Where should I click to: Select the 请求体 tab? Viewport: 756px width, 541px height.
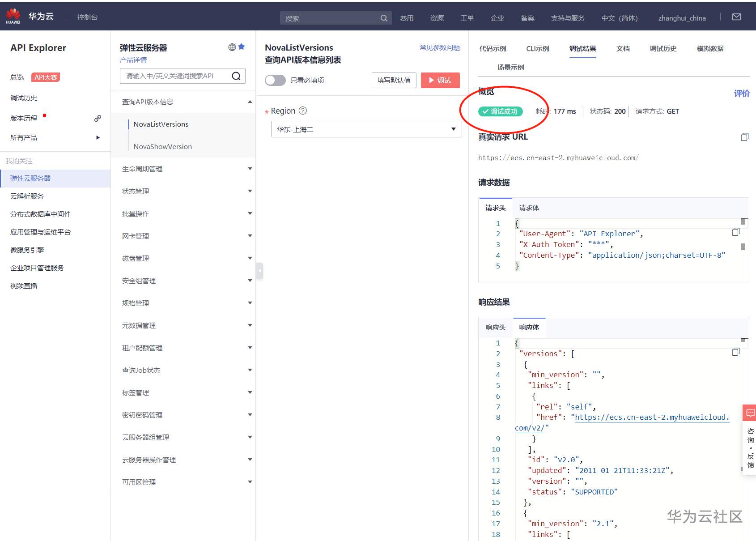[x=529, y=208]
